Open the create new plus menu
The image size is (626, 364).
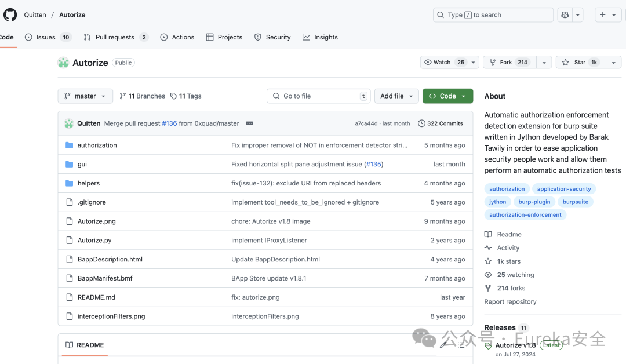pyautogui.click(x=607, y=14)
